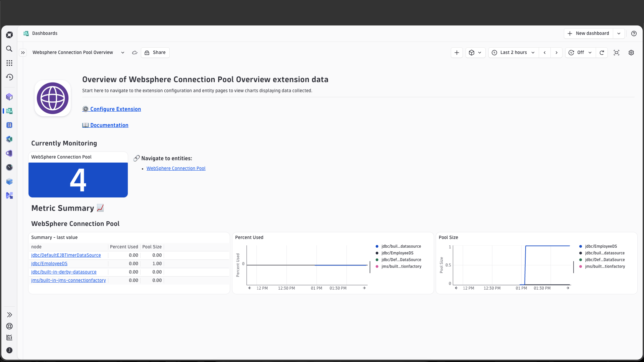Open the Last 2 hours timeframe selector

pos(514,53)
